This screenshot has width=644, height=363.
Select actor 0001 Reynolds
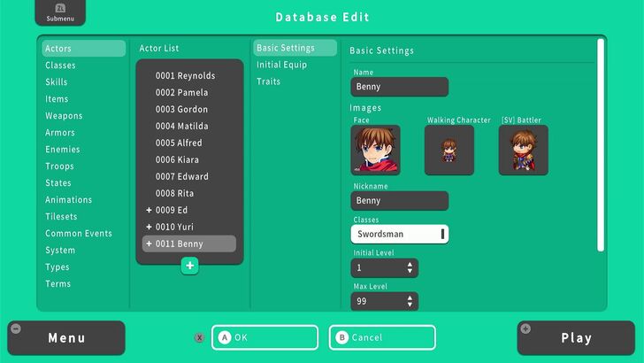(189, 75)
